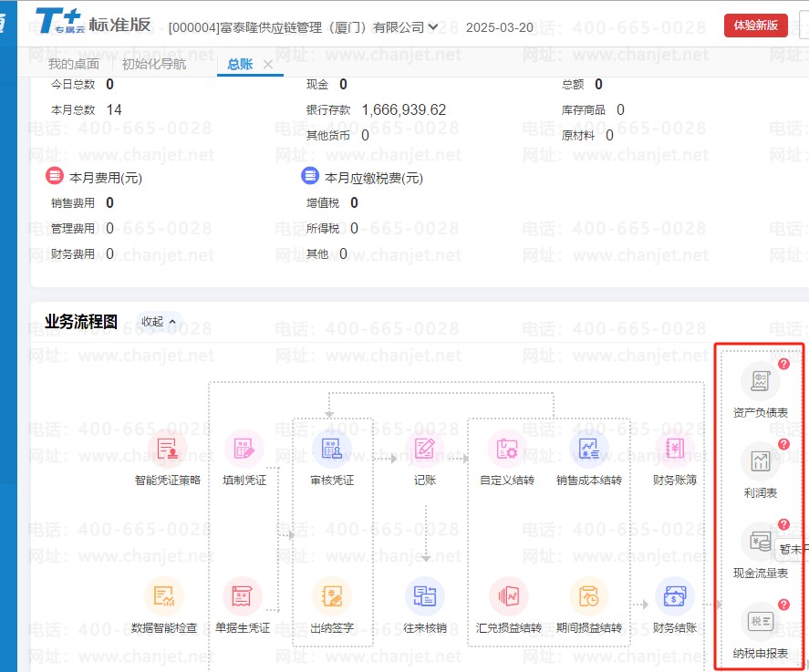Open the 出纳签字 icon
This screenshot has width=809, height=672.
click(332, 597)
